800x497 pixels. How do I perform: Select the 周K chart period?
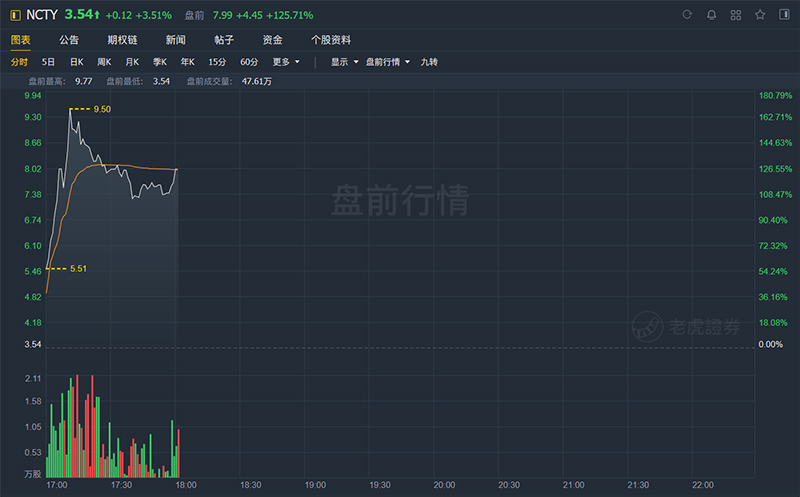(x=104, y=62)
